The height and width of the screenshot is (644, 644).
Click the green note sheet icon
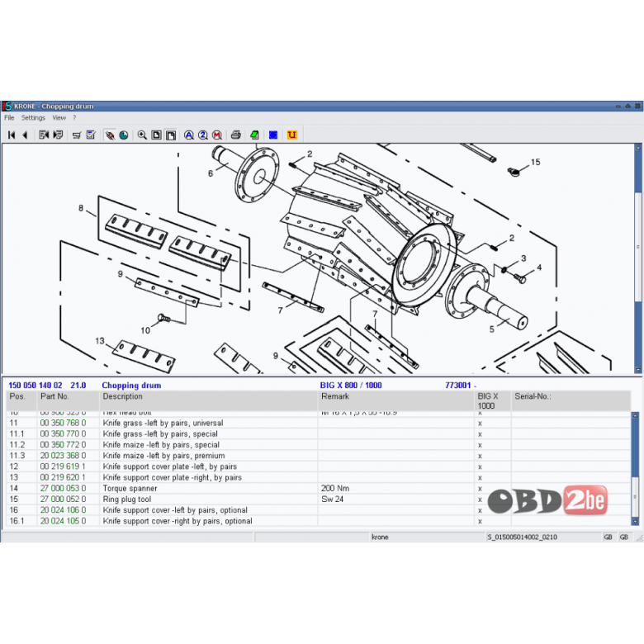tap(254, 135)
